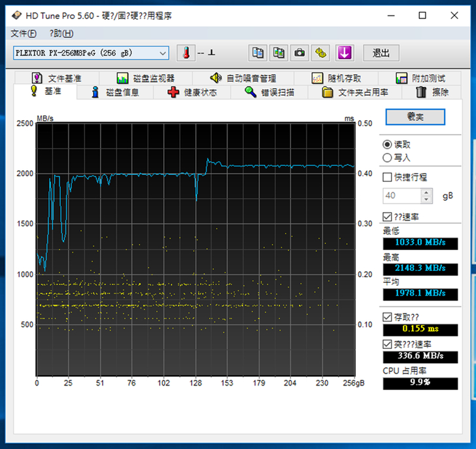Decrease the gB value with stepper down arrow
This screenshot has width=476, height=449.
click(x=427, y=199)
